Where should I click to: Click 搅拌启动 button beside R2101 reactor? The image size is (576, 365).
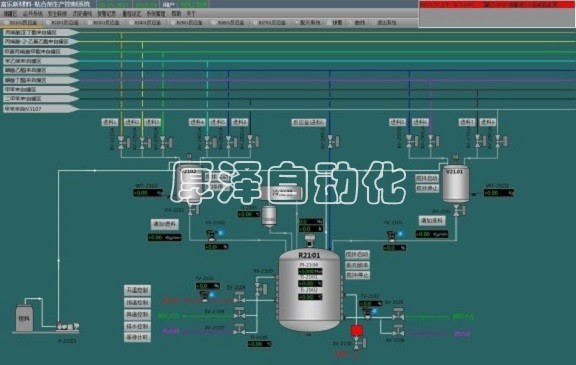pos(357,254)
